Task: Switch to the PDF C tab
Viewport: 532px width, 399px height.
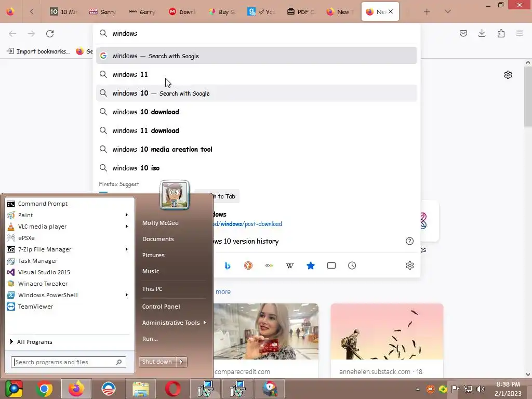Action: pyautogui.click(x=301, y=12)
